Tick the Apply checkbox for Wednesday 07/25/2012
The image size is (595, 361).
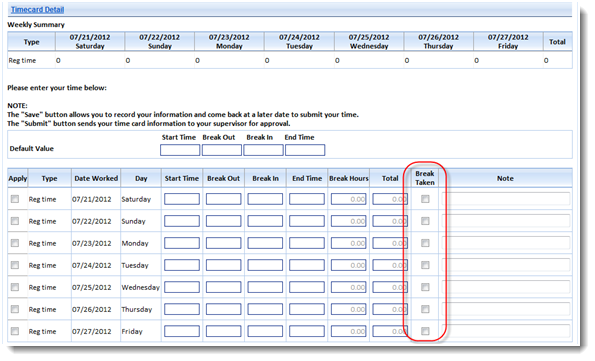coord(15,287)
